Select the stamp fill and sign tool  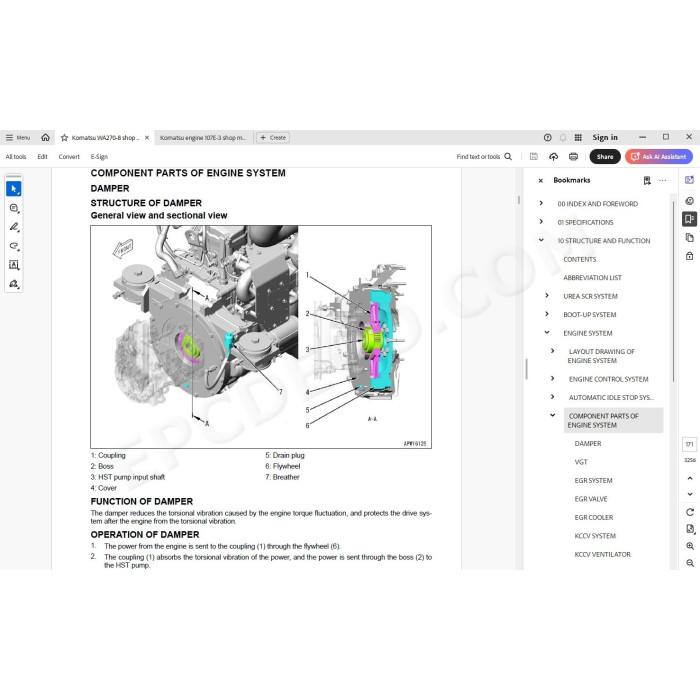(14, 284)
